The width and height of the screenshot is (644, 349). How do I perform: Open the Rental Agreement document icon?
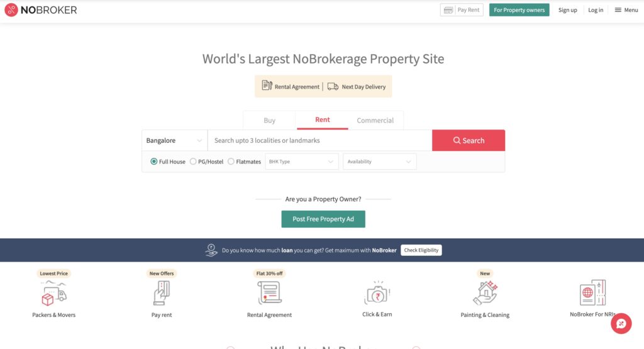(x=269, y=293)
